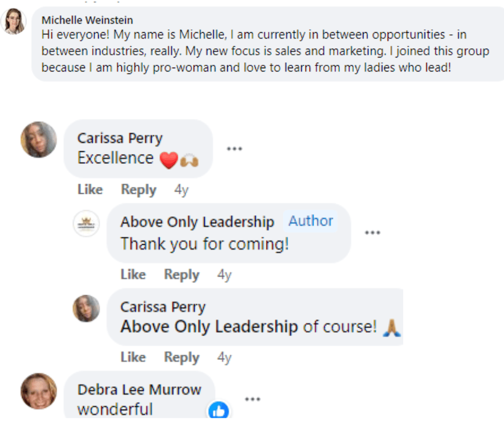The image size is (504, 423).
Task: Click Carissa Perry's avatar on Excellence comment
Action: (39, 140)
